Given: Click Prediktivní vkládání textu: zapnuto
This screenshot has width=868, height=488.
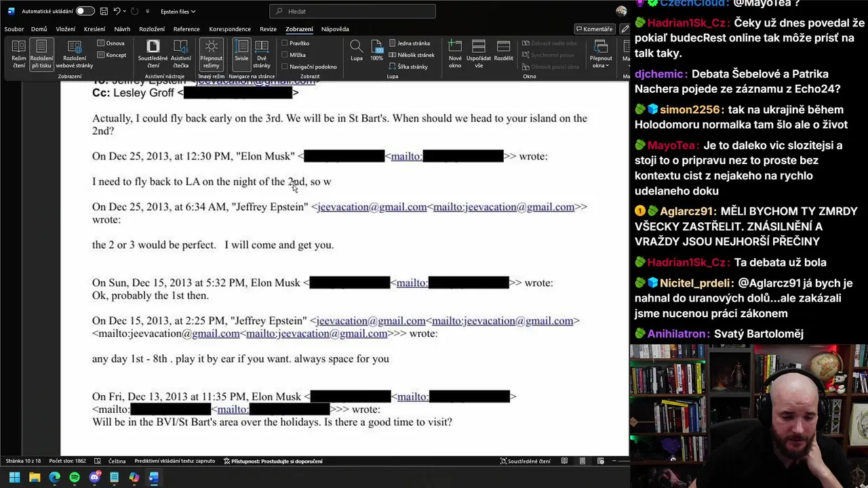Looking at the screenshot, I should coord(175,461).
